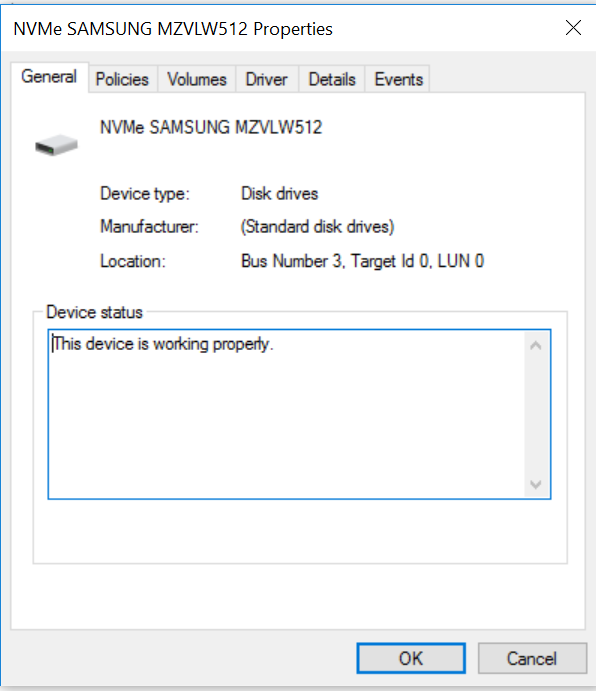Click the 'Device type:' label
This screenshot has width=596, height=691.
coord(145,194)
